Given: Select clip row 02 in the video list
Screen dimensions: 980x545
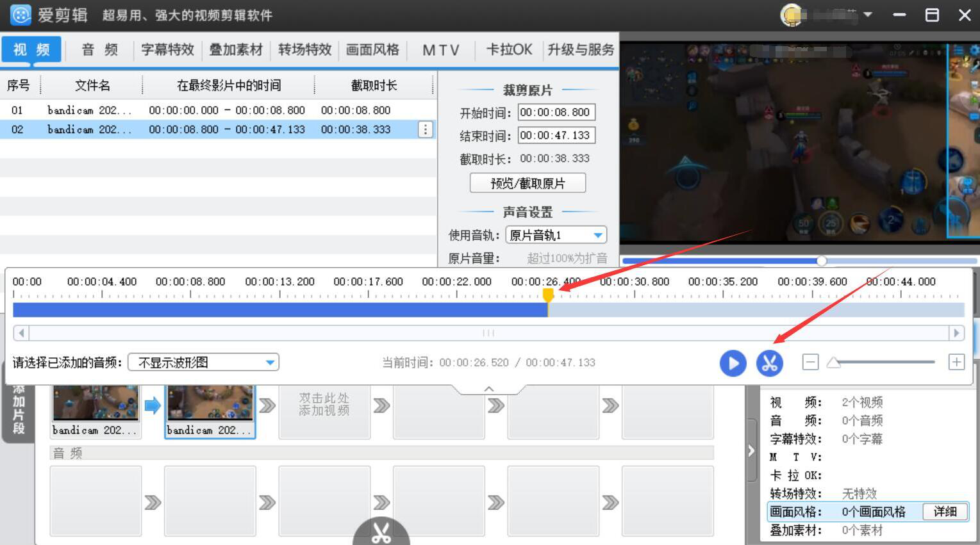Looking at the screenshot, I should coord(218,129).
